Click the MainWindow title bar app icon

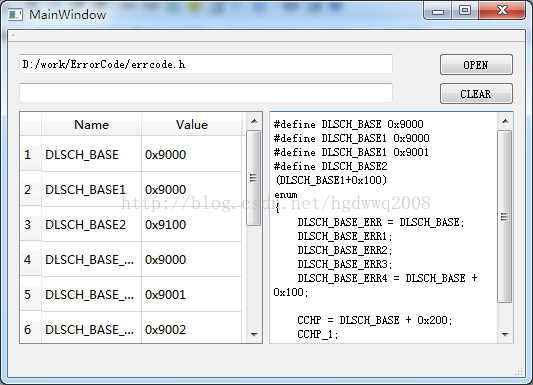15,15
